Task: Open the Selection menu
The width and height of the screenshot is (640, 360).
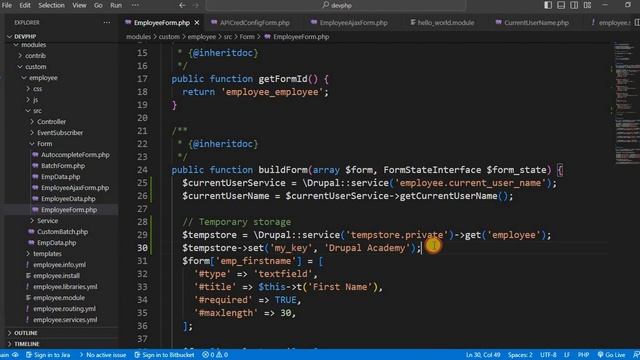Action: pos(51,5)
